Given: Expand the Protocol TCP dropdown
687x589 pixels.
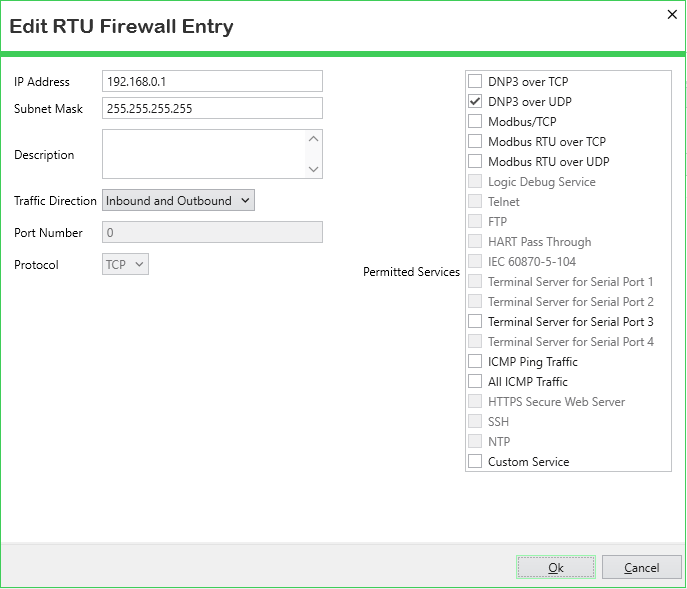Looking at the screenshot, I should click(x=126, y=265).
